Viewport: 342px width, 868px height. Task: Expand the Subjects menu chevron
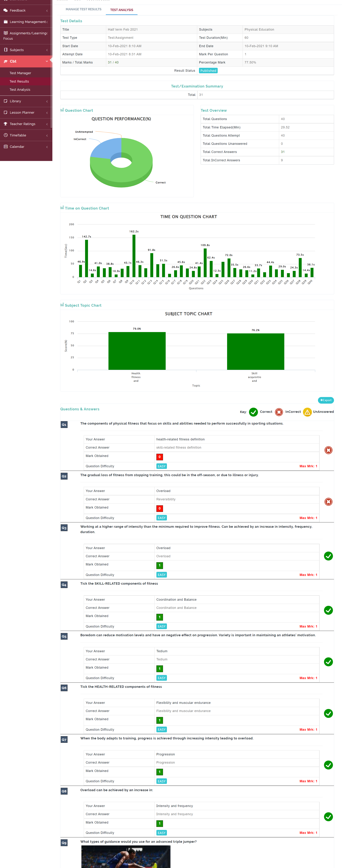47,49
